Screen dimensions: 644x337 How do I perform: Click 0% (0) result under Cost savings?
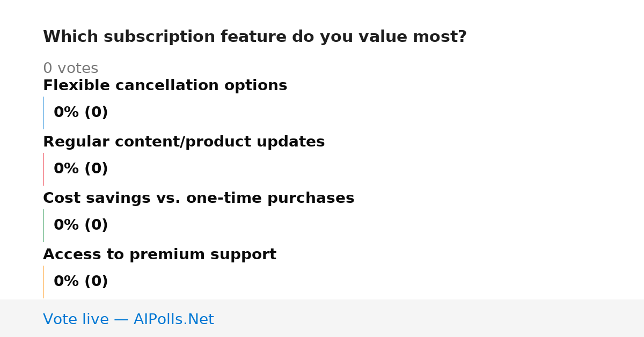[x=80, y=225]
